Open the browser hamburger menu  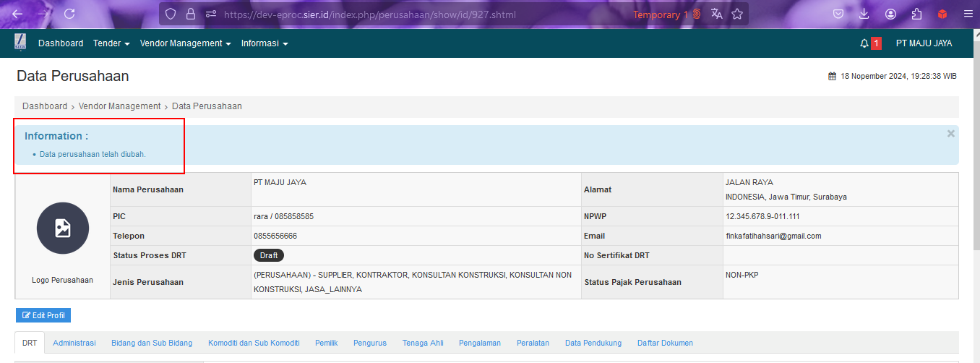[x=968, y=14]
